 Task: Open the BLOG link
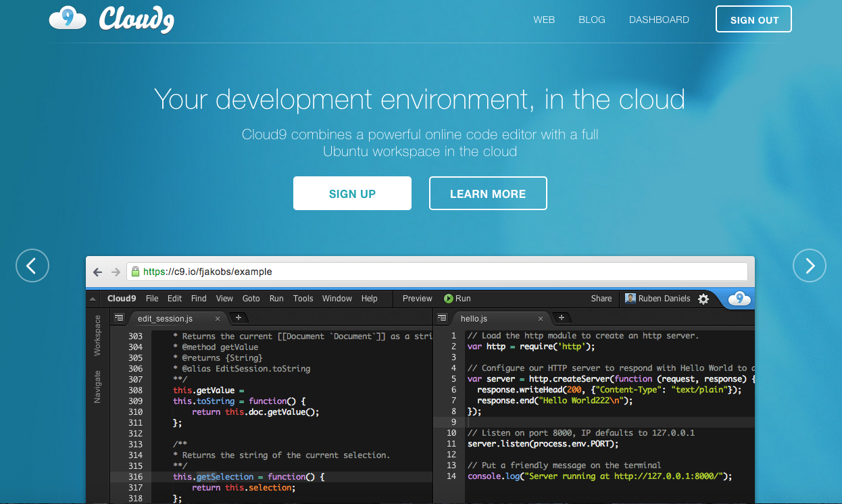click(x=592, y=20)
